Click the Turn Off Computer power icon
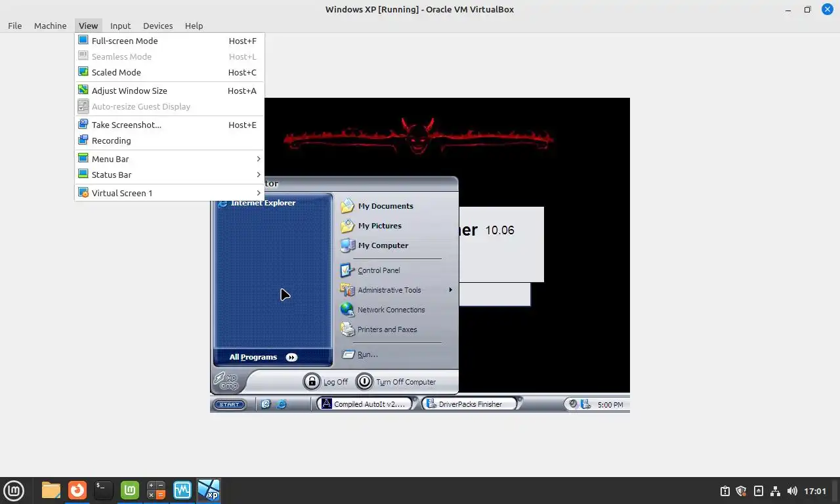The width and height of the screenshot is (840, 504). (x=364, y=381)
